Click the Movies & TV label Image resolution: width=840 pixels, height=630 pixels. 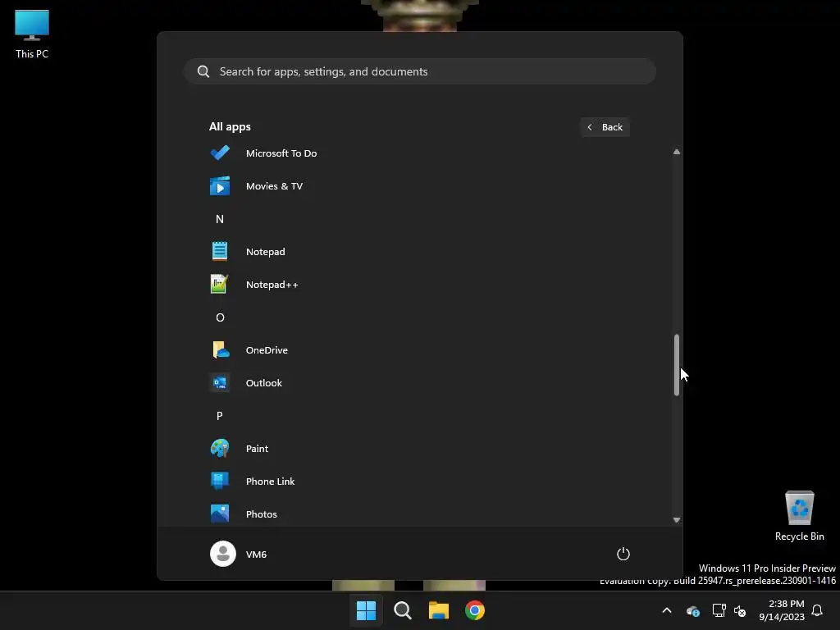274,186
